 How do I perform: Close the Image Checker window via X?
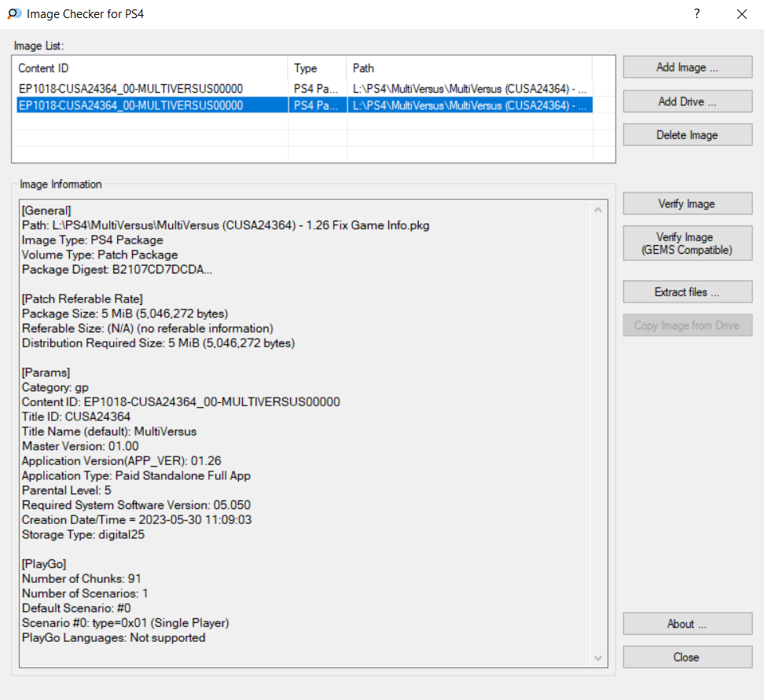pyautogui.click(x=741, y=14)
